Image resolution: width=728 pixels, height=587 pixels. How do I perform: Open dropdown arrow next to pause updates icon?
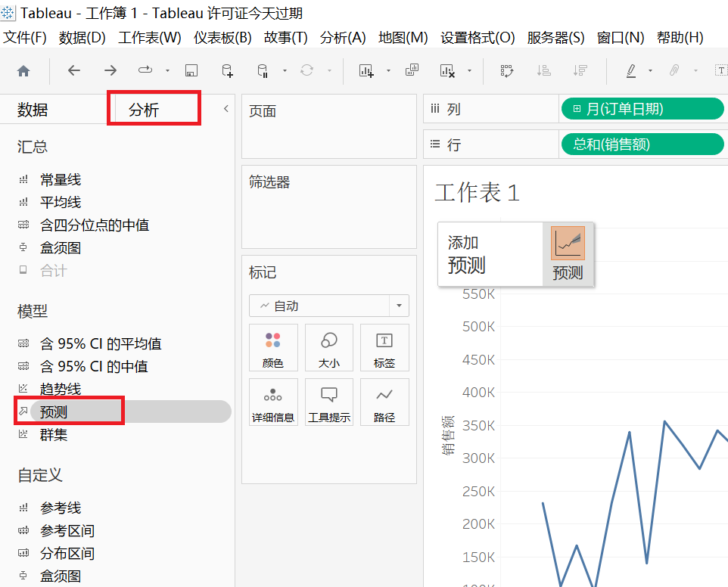click(285, 71)
